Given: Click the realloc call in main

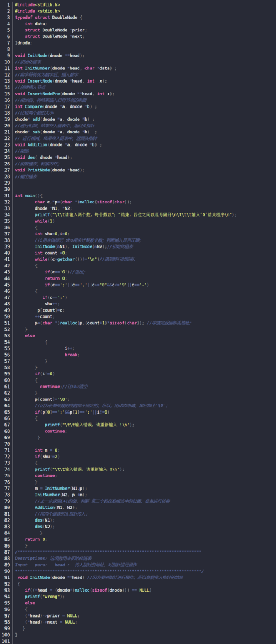Looking at the screenshot, I should pos(90,323).
